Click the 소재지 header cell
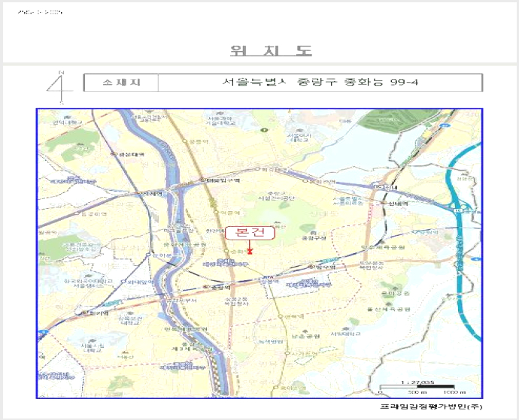The width and height of the screenshot is (519, 420). (x=121, y=83)
